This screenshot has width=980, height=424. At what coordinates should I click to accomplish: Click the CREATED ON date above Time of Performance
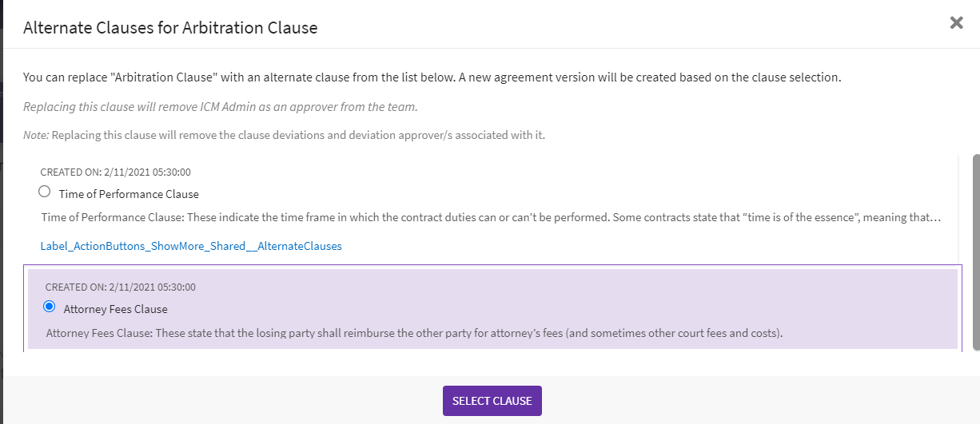116,172
